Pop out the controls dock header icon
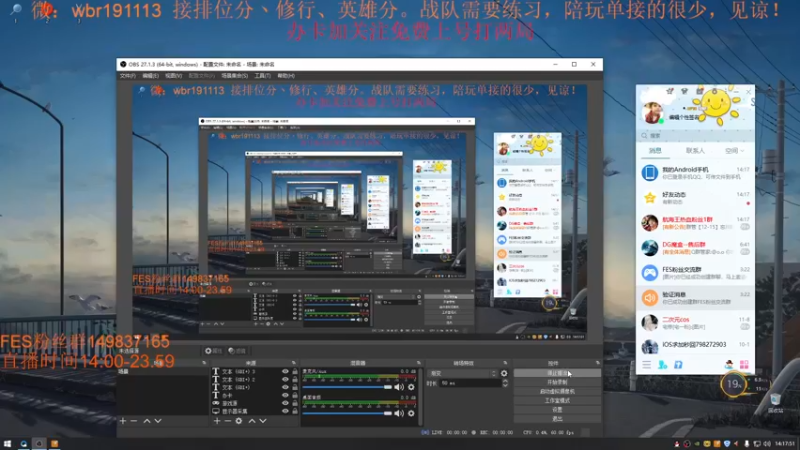 click(x=597, y=363)
